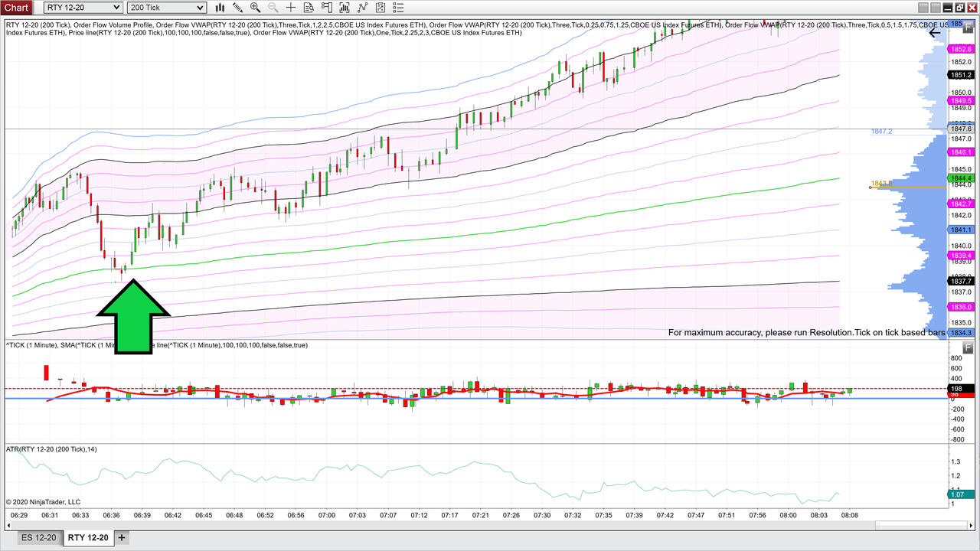Click the 1851.2 black price marker

pos(961,75)
